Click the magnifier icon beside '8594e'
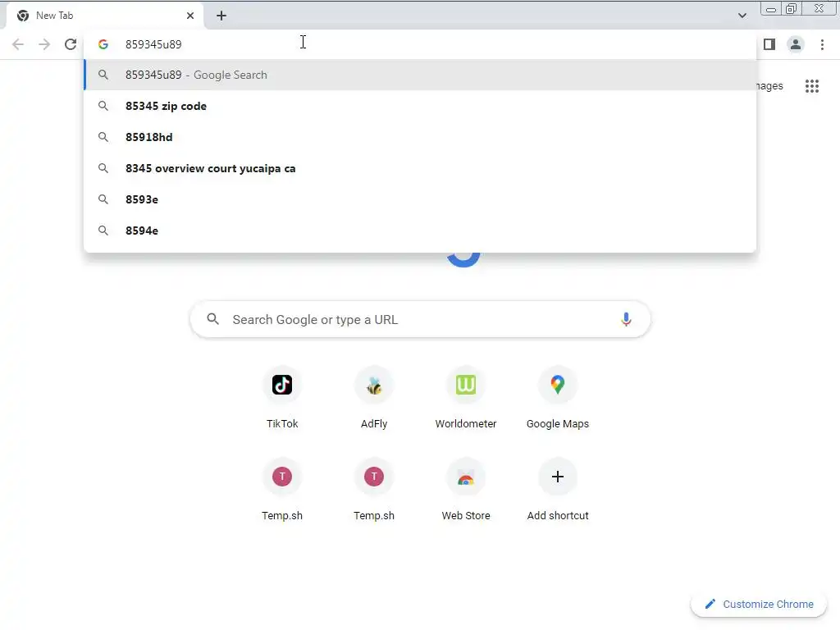This screenshot has height=630, width=840. [x=103, y=231]
